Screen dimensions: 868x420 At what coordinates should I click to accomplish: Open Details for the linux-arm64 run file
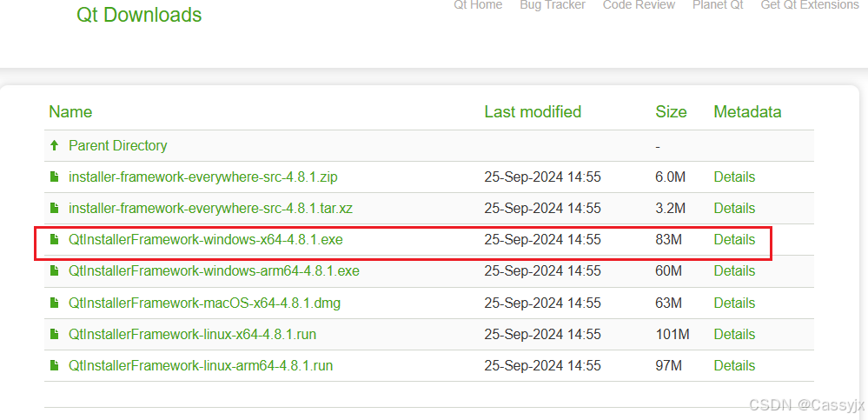pos(734,366)
